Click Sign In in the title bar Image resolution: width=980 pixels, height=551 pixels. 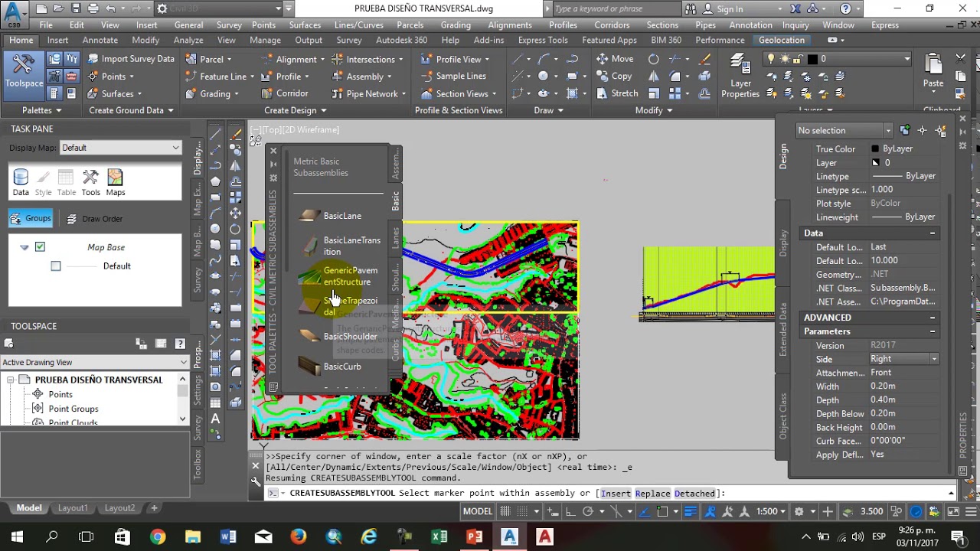722,8
